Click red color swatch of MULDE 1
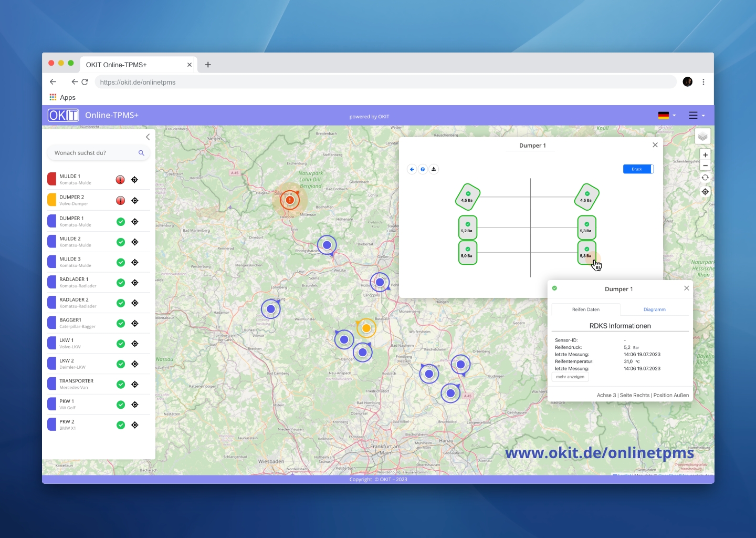Viewport: 756px width, 538px height. coord(52,179)
